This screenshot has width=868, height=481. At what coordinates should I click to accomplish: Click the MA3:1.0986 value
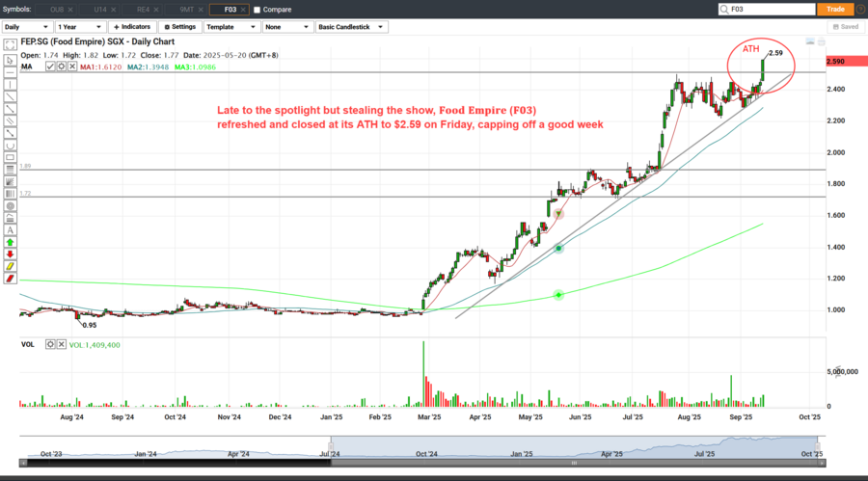coord(195,67)
